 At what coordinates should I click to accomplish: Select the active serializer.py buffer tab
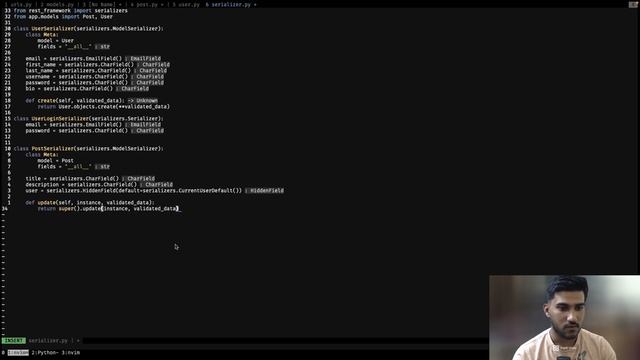[x=231, y=4]
